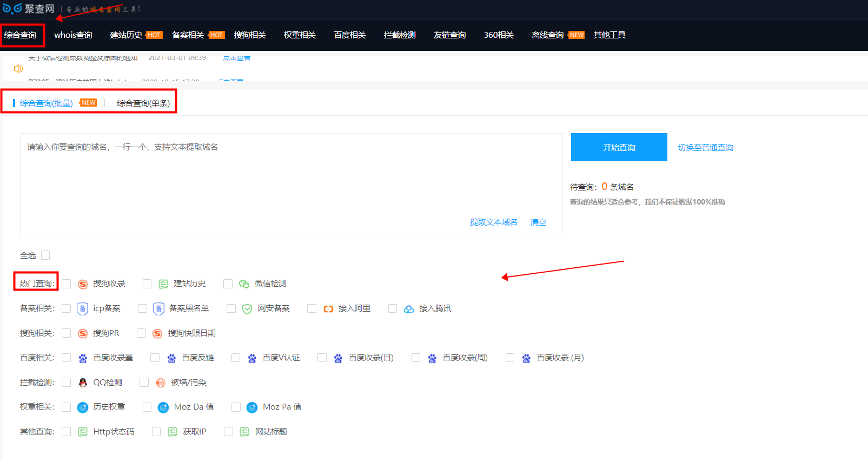Click the Sogou icon beside 搜狗PR
This screenshot has height=461, width=868.
[x=83, y=333]
